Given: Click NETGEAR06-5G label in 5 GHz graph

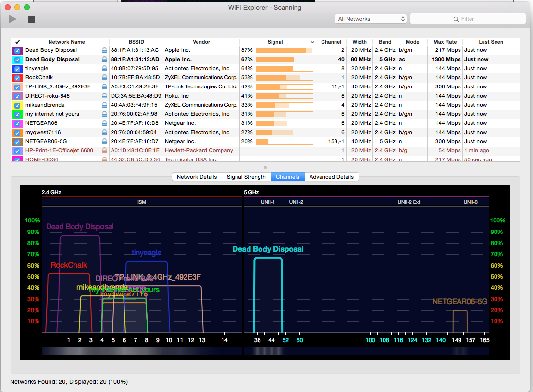Looking at the screenshot, I should (460, 301).
